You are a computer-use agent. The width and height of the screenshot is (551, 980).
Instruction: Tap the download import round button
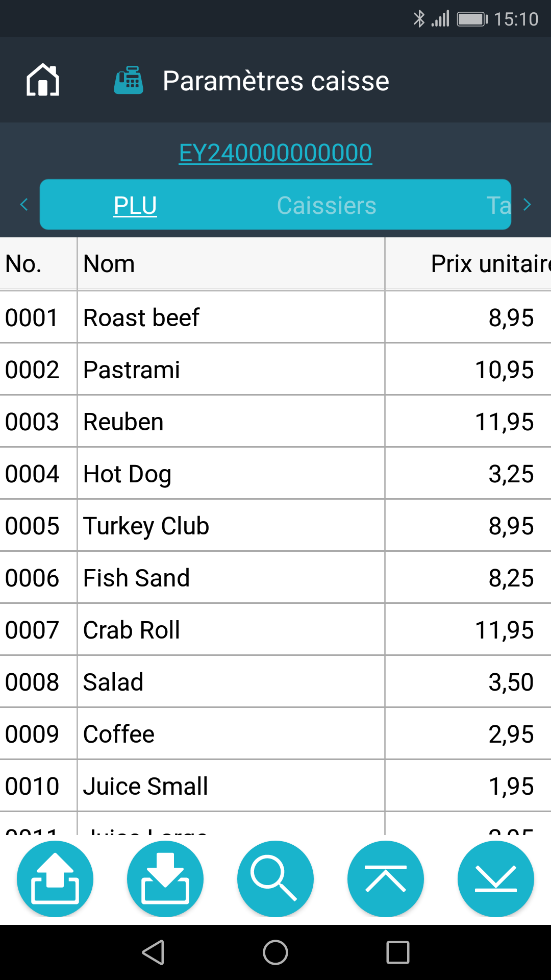pos(165,879)
